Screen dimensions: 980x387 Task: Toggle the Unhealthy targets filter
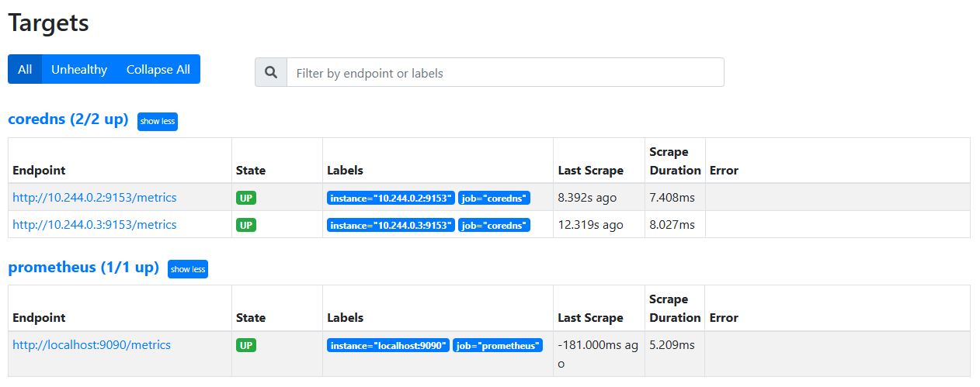[x=79, y=69]
